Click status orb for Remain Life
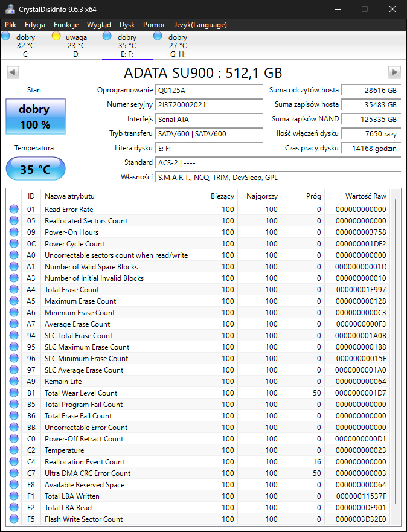This screenshot has height=532, width=407. point(14,382)
